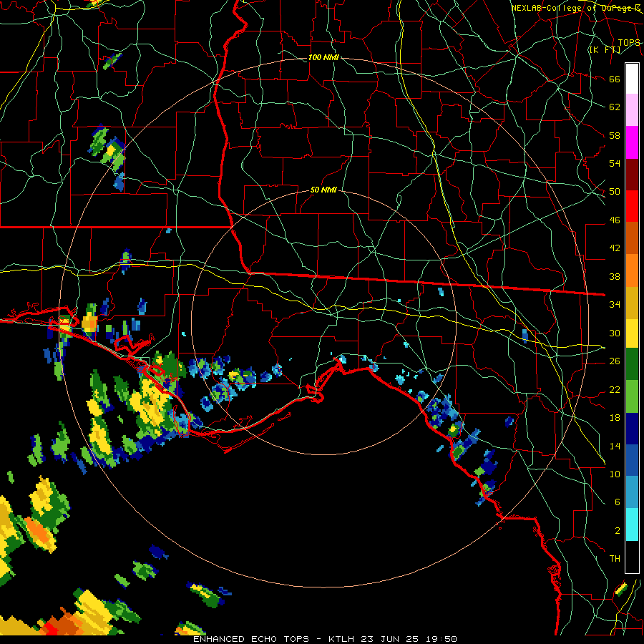
Task: Click the 34 legend tick label
Action: [x=615, y=304]
